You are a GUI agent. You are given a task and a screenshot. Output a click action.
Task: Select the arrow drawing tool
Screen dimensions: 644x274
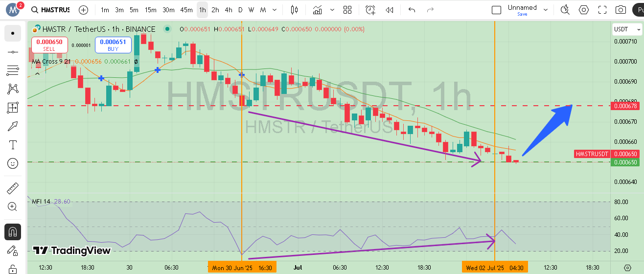tap(13, 126)
